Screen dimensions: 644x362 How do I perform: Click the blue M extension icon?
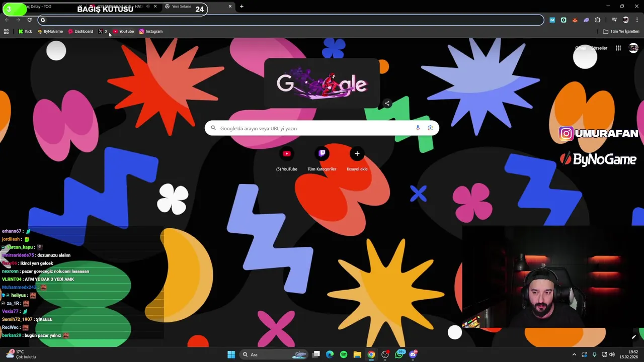tap(552, 20)
